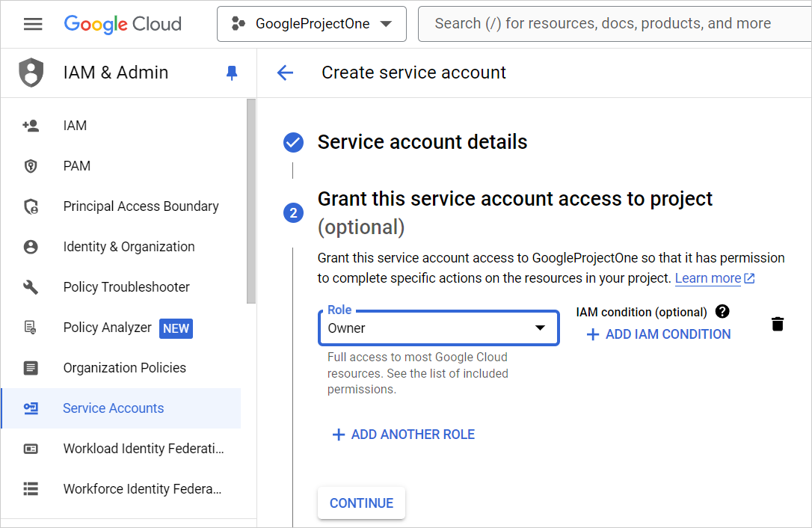Image resolution: width=812 pixels, height=528 pixels.
Task: Open the GoogleProjectOne project selector
Action: pos(312,24)
